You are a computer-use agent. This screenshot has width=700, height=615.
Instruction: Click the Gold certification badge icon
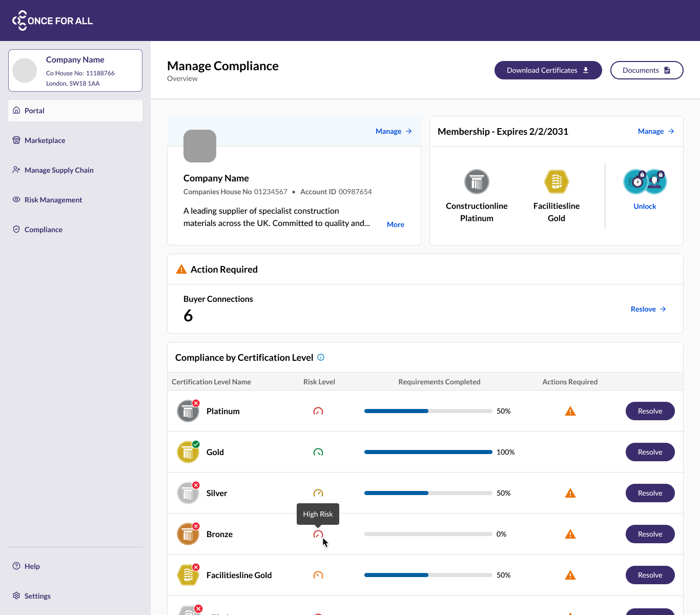[188, 452]
